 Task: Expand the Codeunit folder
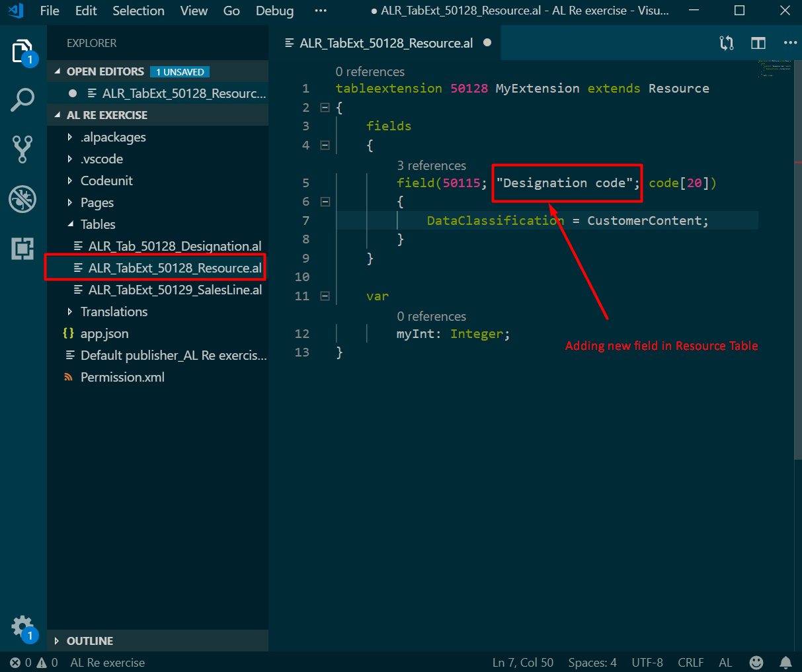pos(106,181)
